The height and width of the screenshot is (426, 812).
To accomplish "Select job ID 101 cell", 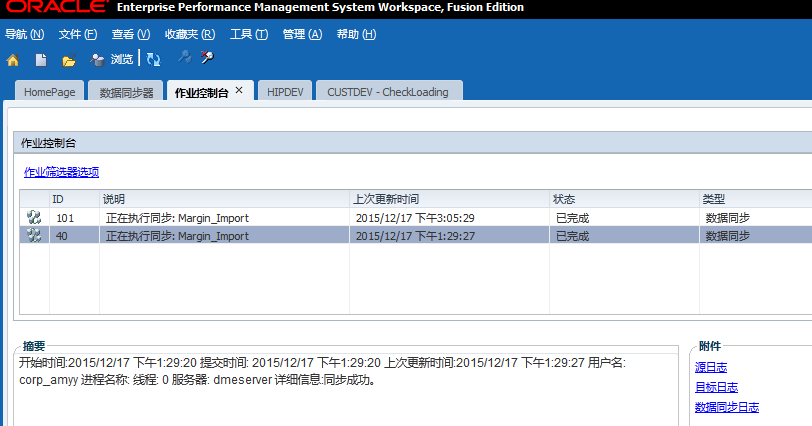I will [x=75, y=217].
